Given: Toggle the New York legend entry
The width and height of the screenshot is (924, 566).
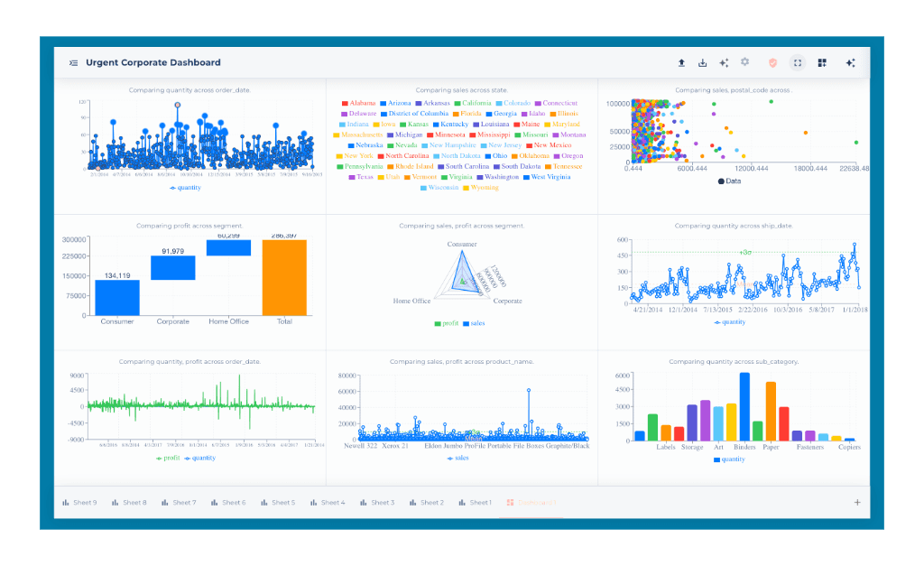Looking at the screenshot, I should pos(355,155).
